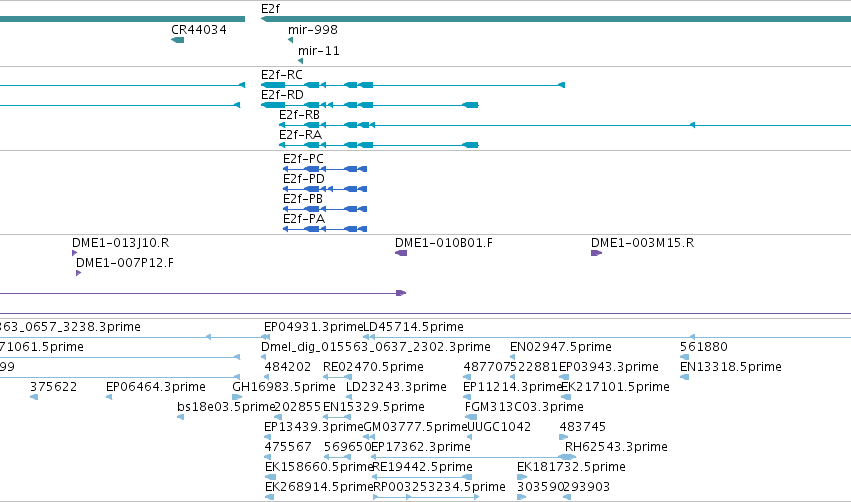The width and height of the screenshot is (851, 502).
Task: Click the 293903 label
Action: (x=587, y=487)
